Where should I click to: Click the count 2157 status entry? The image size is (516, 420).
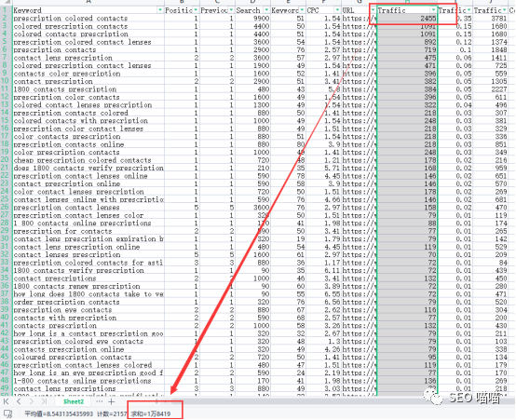112,413
